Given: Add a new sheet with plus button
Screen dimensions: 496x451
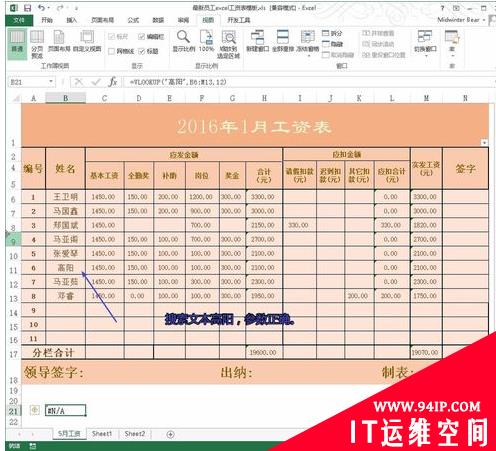Looking at the screenshot, I should [170, 434].
